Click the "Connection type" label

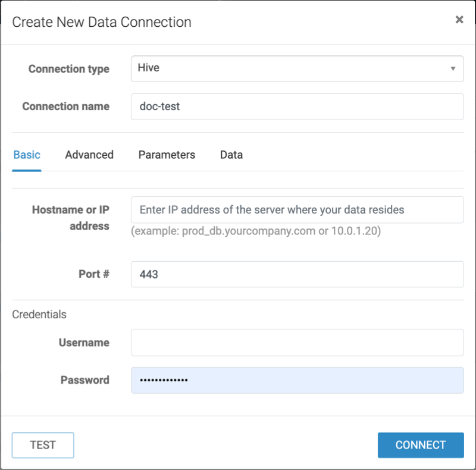coord(69,69)
